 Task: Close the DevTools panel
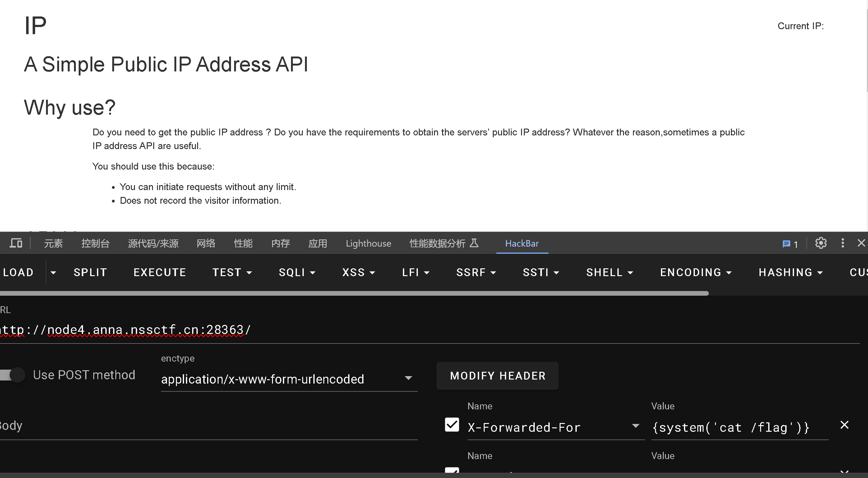pos(861,243)
